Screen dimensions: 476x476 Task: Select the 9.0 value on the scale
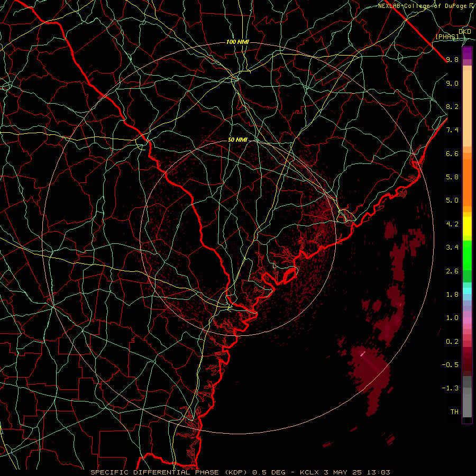(x=452, y=84)
